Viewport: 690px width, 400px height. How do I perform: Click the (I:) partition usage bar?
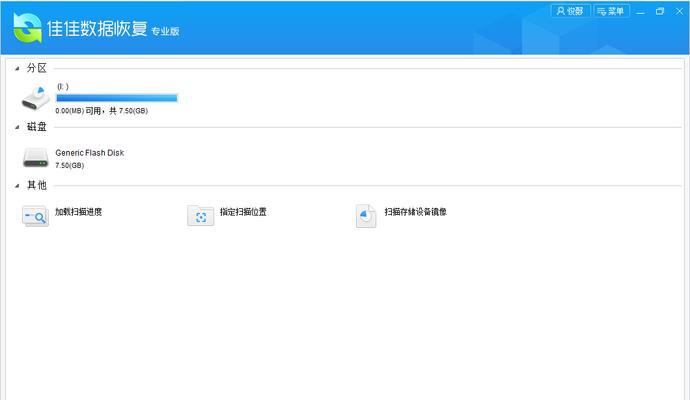pos(117,98)
